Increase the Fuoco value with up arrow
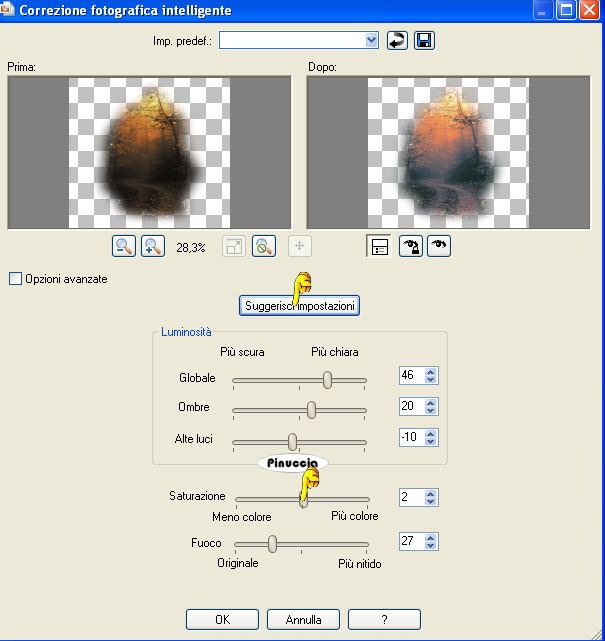The width and height of the screenshot is (605, 641). click(x=430, y=538)
